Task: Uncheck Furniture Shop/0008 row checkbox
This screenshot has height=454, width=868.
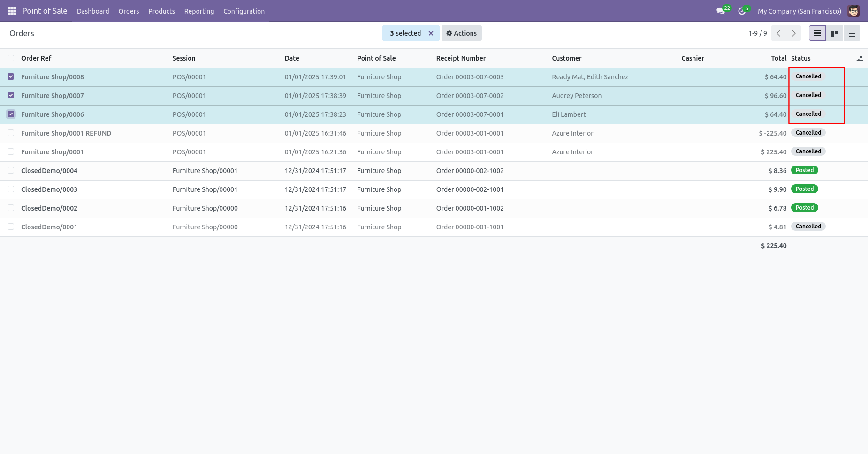Action: pos(11,76)
